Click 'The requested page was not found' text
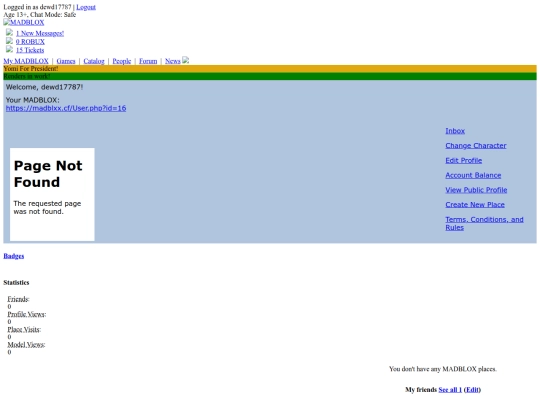The image size is (540, 405). click(47, 207)
